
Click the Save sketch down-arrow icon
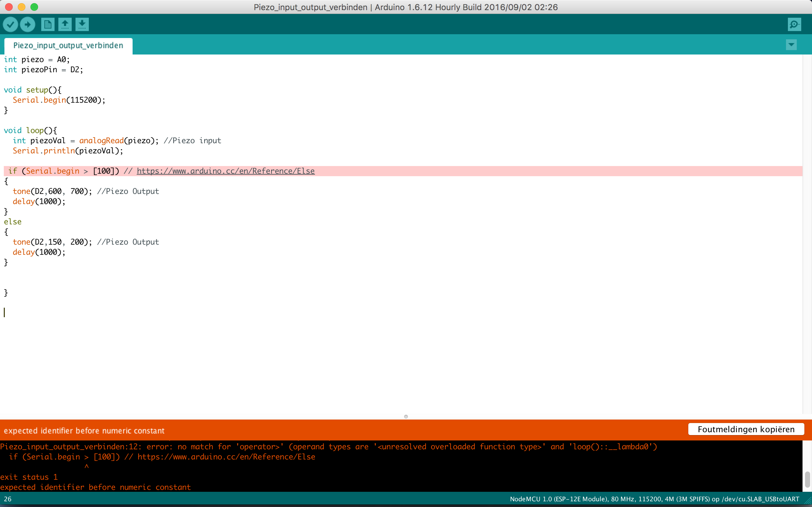tap(82, 24)
